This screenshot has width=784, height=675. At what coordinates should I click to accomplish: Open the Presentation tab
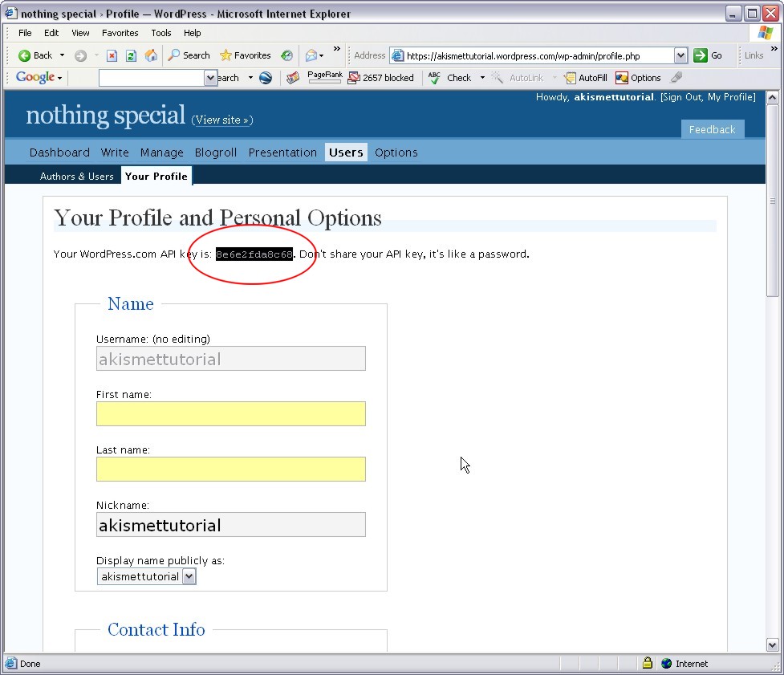282,152
